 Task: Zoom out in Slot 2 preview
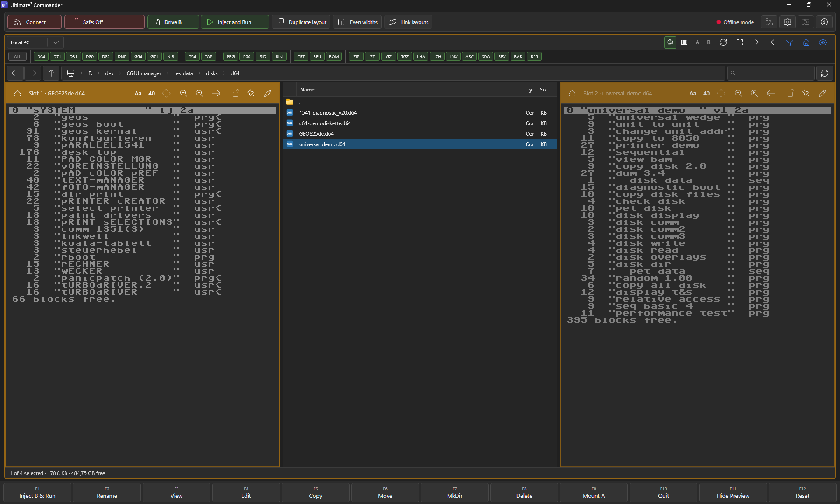click(x=738, y=93)
